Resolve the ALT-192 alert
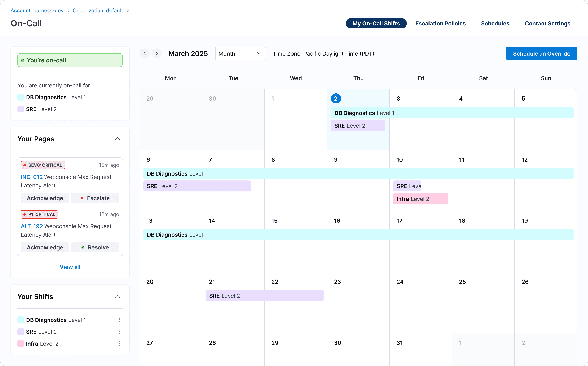The height and width of the screenshot is (366, 588). click(95, 247)
